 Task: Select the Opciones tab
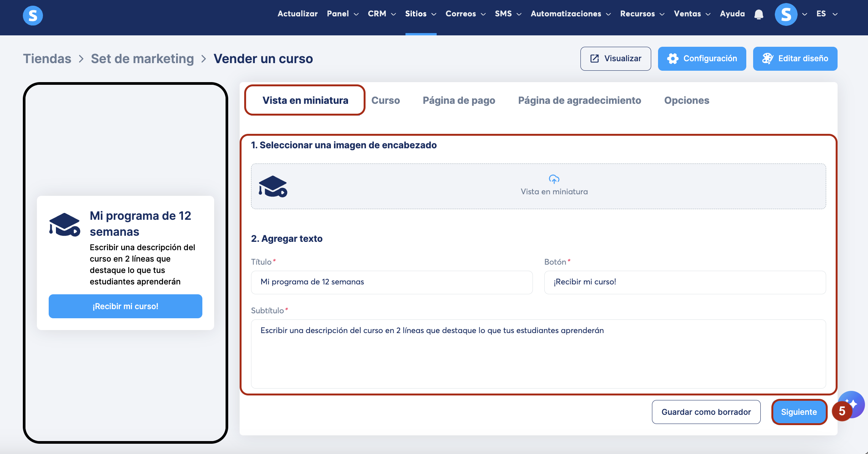[x=686, y=100]
